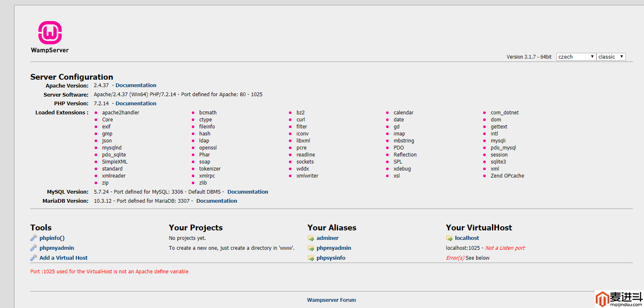This screenshot has width=644, height=308.
Task: Click the apache2handler extension entry
Action: click(121, 113)
